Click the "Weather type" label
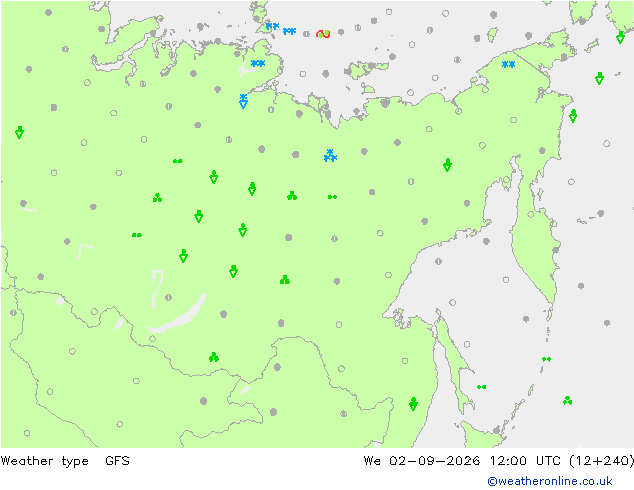The width and height of the screenshot is (634, 490). [x=44, y=461]
